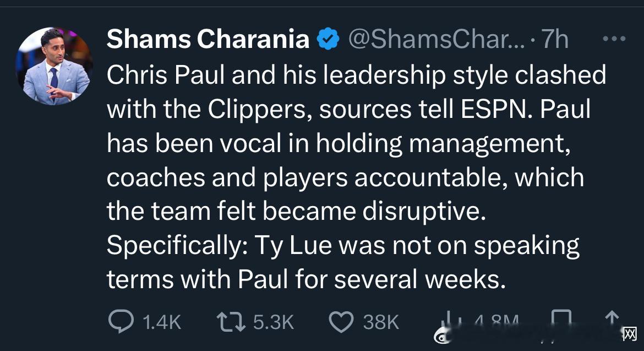Click the 7h timestamp

click(555, 39)
